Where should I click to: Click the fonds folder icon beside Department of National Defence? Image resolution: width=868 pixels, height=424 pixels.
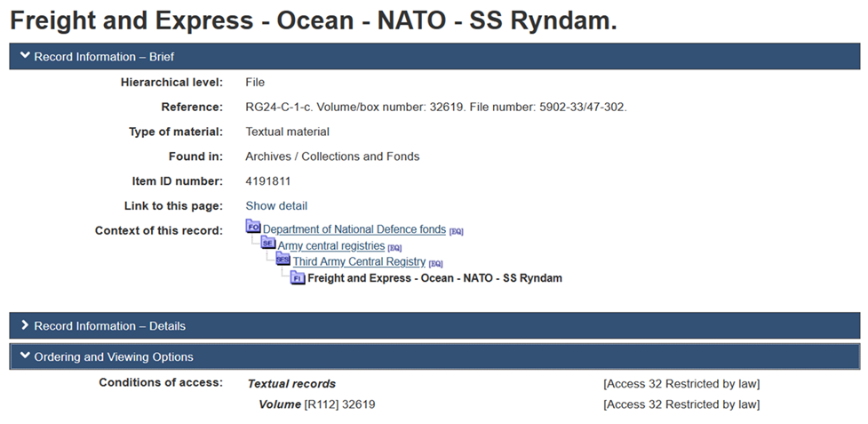point(253,228)
